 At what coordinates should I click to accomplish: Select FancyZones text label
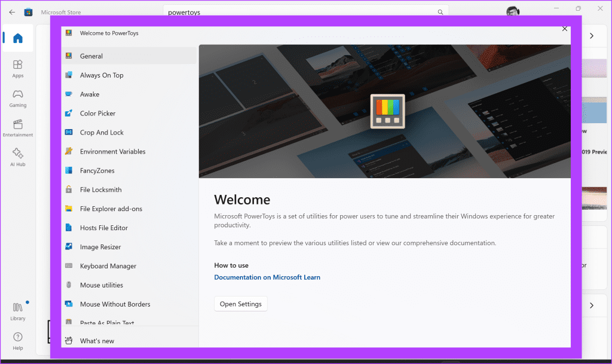(x=97, y=170)
